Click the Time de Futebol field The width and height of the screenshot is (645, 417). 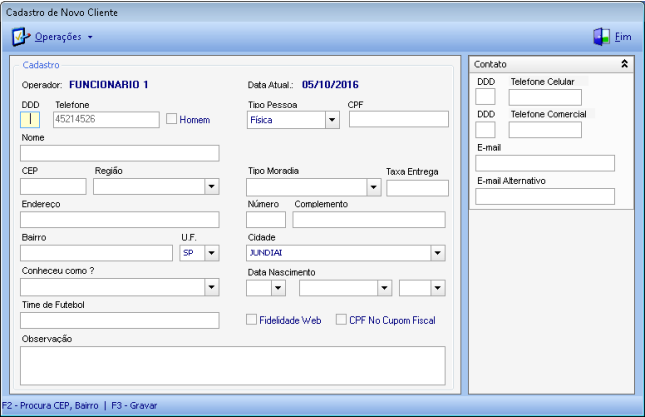click(120, 320)
